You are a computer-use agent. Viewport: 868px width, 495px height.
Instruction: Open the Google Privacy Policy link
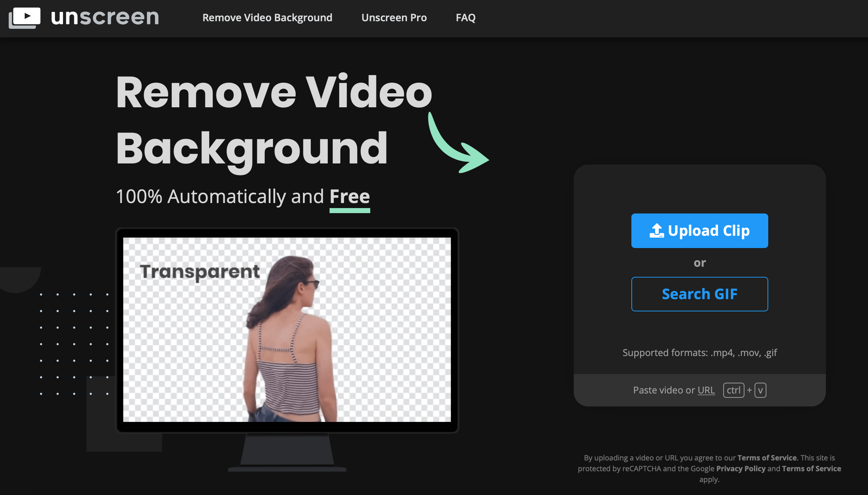pos(741,468)
